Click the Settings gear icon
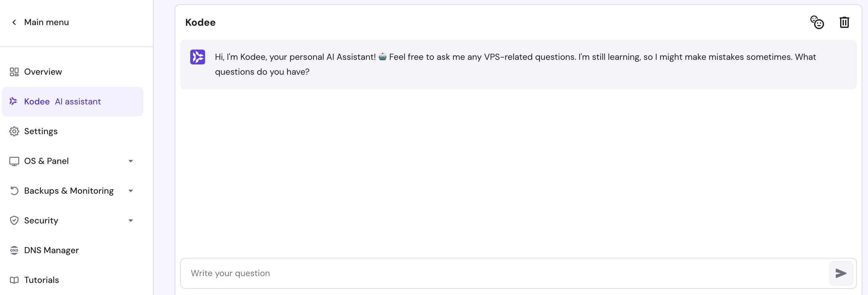The height and width of the screenshot is (295, 868). point(14,131)
